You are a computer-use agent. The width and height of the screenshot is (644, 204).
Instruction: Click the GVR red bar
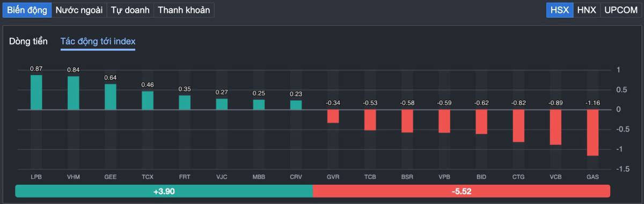(x=333, y=116)
